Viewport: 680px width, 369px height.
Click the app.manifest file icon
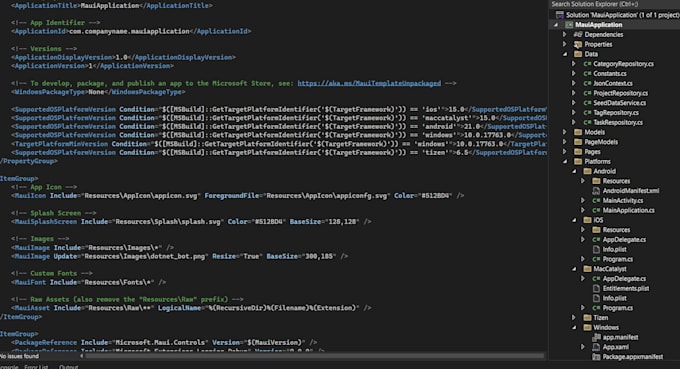(x=596, y=337)
